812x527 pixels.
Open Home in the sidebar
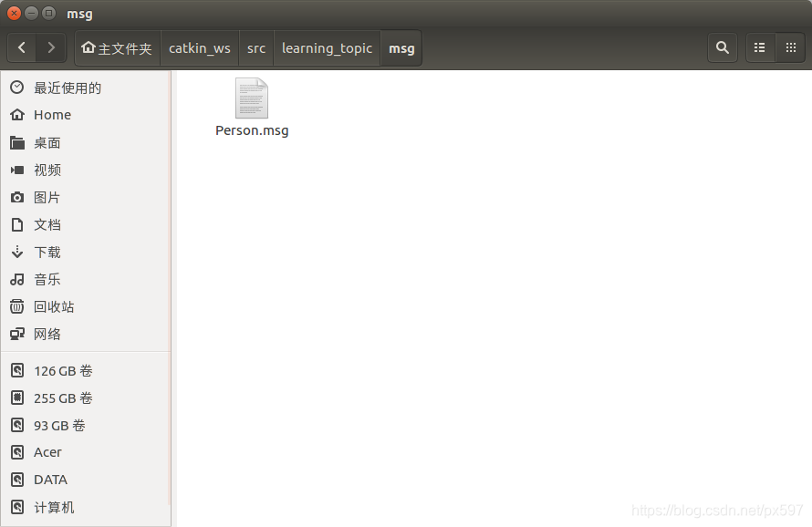pyautogui.click(x=86, y=115)
